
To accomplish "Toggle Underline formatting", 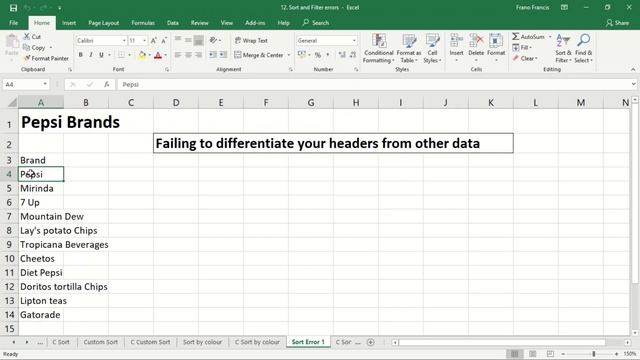I will coord(101,55).
